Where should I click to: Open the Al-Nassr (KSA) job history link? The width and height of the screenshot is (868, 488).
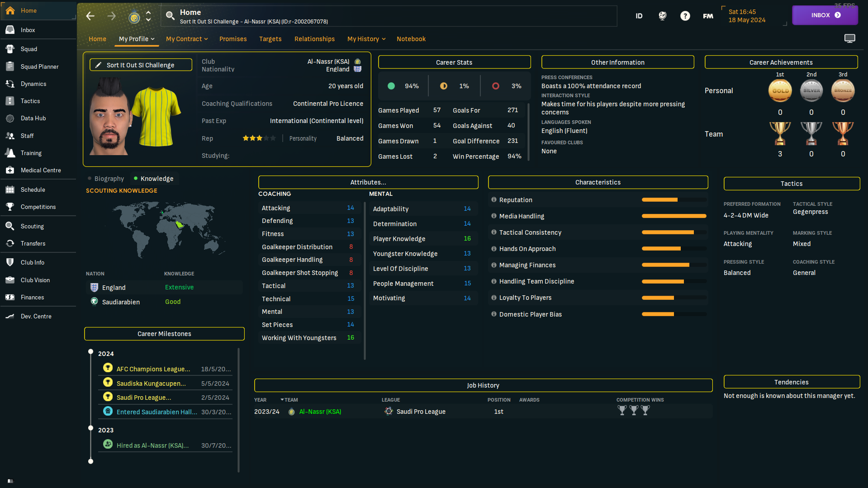click(320, 412)
